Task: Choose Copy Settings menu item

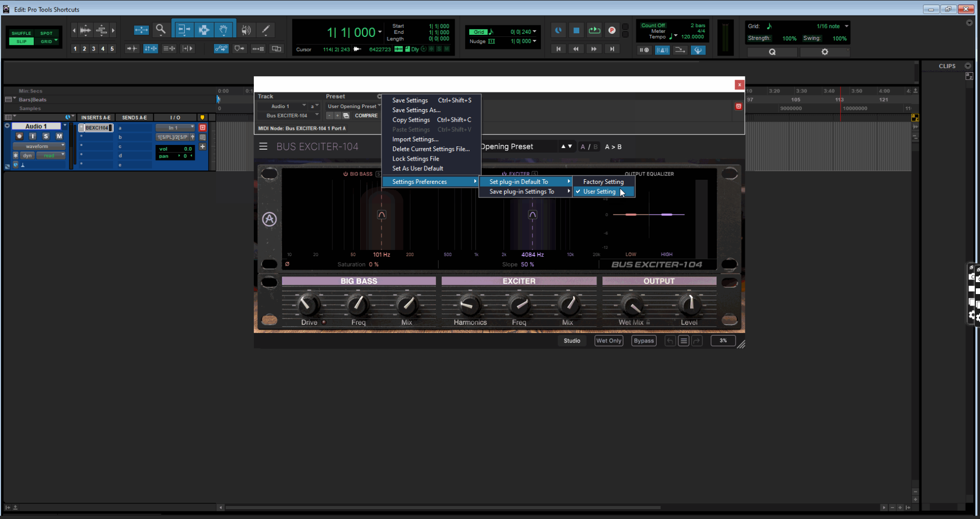Action: pyautogui.click(x=411, y=120)
